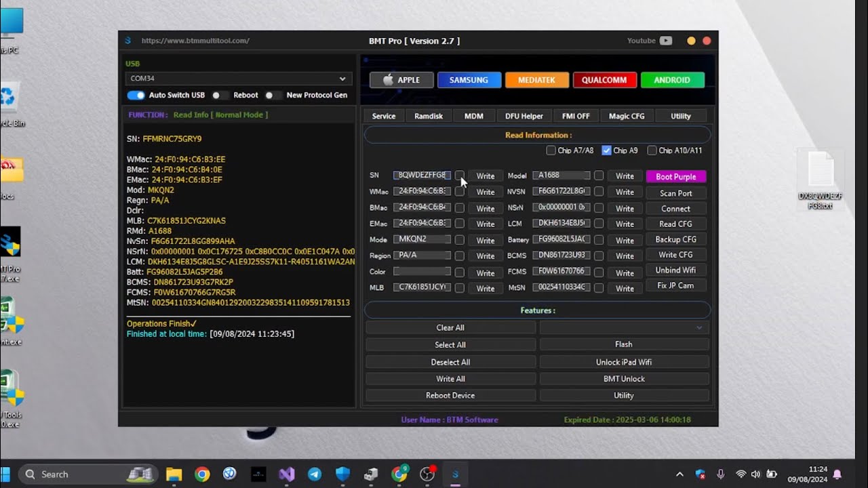Tick the checkbox beside the Region field
The height and width of the screenshot is (488, 868).
pos(459,256)
